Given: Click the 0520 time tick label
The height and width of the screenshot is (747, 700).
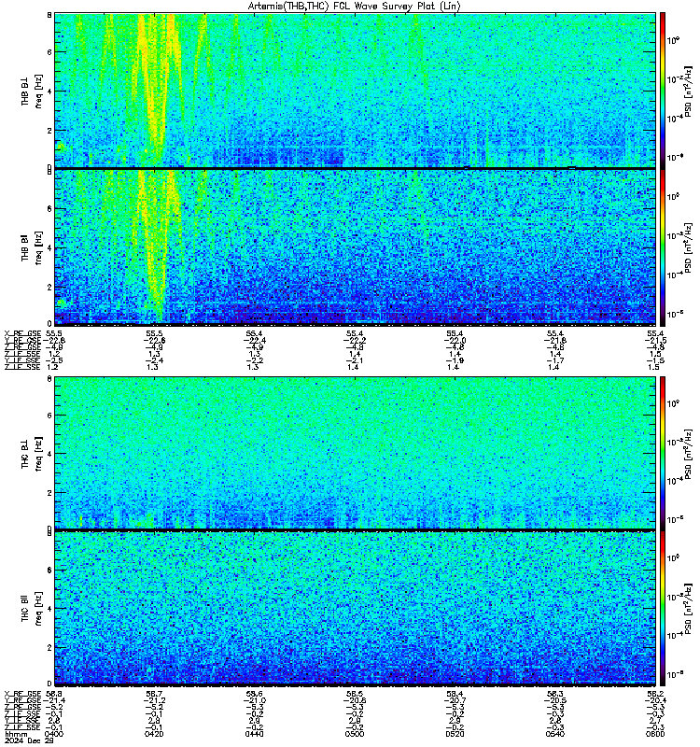Looking at the screenshot, I should (x=455, y=734).
